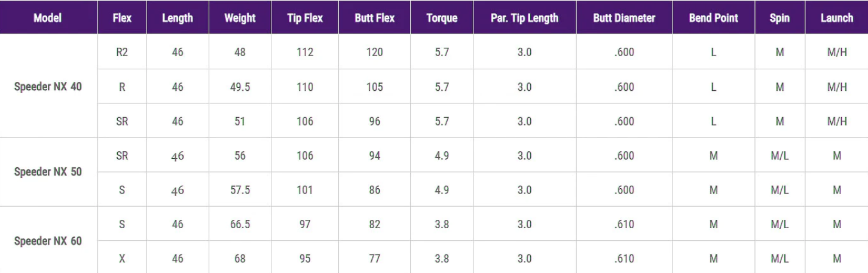Click the Launch column header
Screen dimensions: 868x273
(x=836, y=18)
